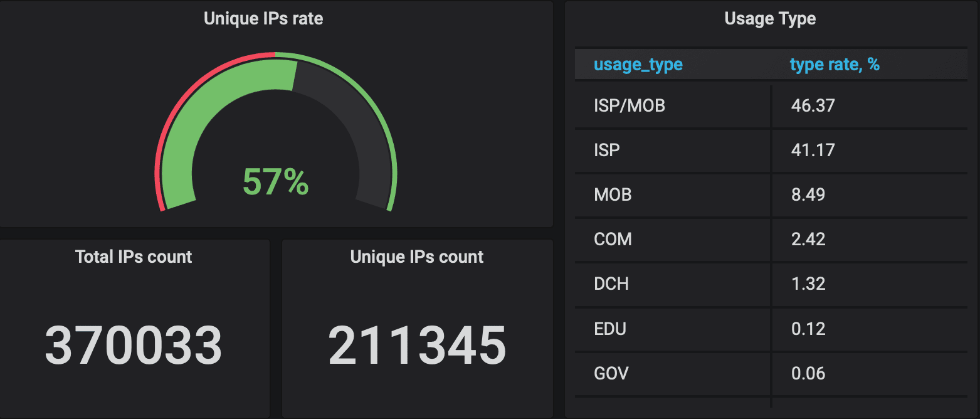The height and width of the screenshot is (419, 980).
Task: Sort by the type rate column header
Action: [834, 64]
